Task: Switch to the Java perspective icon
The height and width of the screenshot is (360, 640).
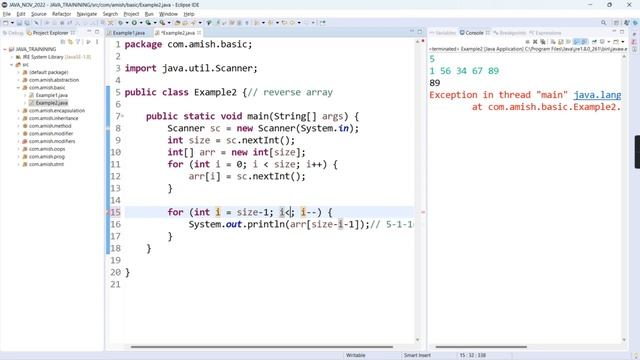Action: click(627, 23)
